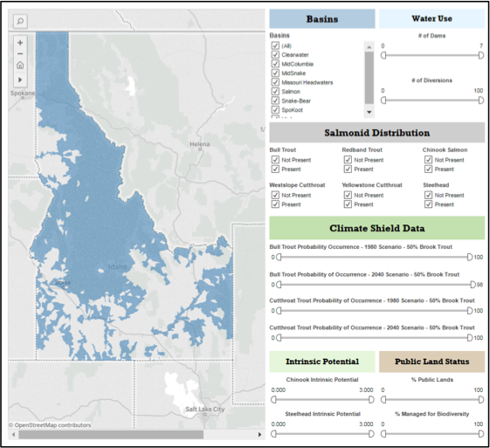Click the Public Land Status header

[x=431, y=362]
